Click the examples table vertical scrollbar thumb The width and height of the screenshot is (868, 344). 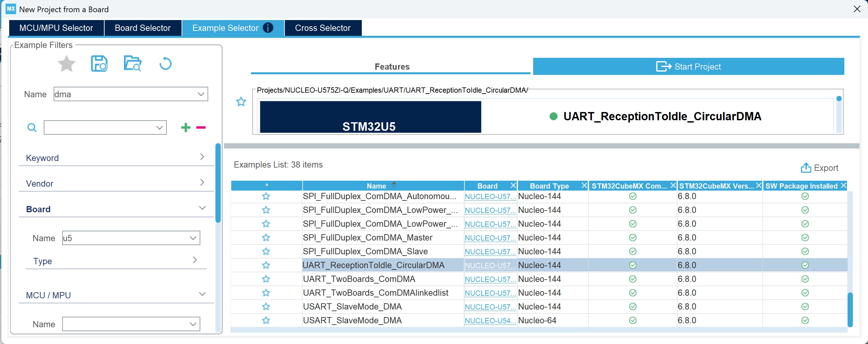pyautogui.click(x=850, y=310)
